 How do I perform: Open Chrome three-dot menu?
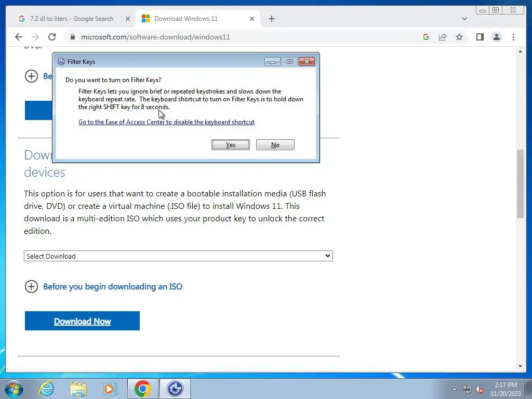(513, 37)
